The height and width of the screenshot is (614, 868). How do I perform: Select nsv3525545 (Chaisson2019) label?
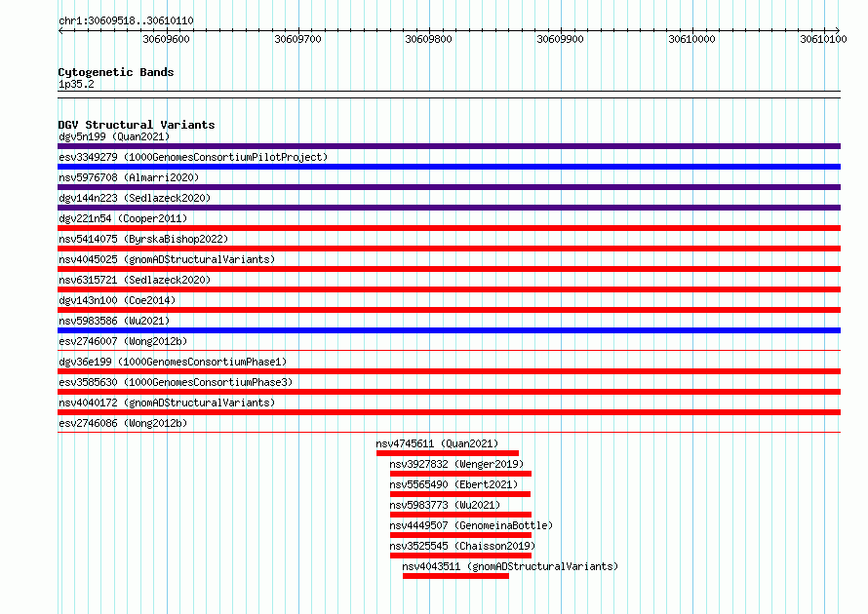click(462, 546)
